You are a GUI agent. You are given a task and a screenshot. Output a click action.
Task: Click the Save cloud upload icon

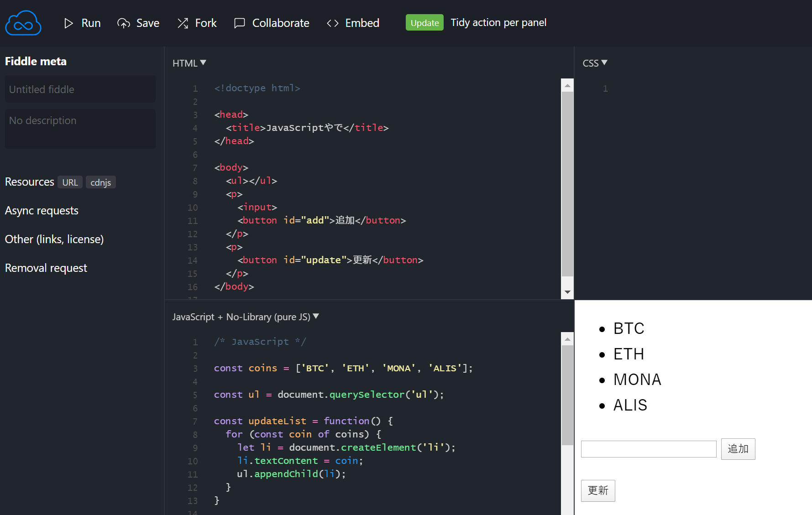tap(124, 23)
